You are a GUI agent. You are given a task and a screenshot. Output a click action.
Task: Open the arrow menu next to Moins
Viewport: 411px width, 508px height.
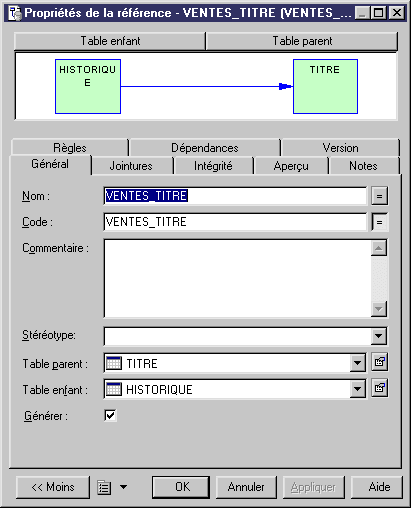[124, 487]
